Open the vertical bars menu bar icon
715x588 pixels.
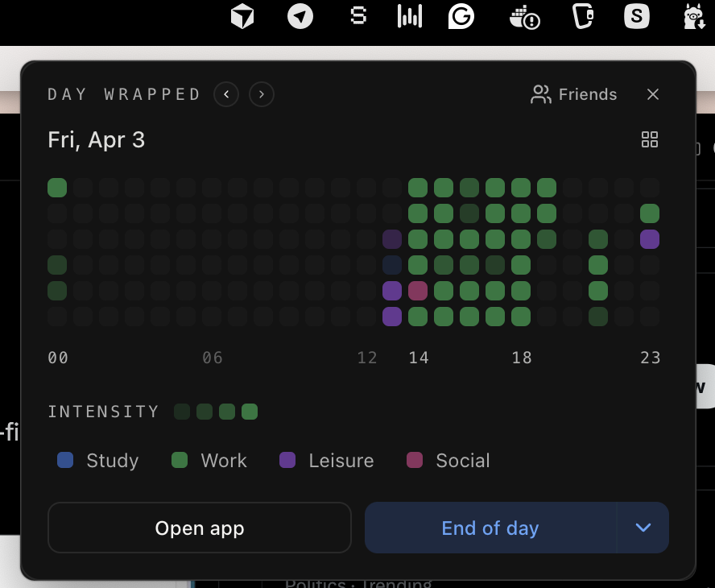[x=410, y=16]
